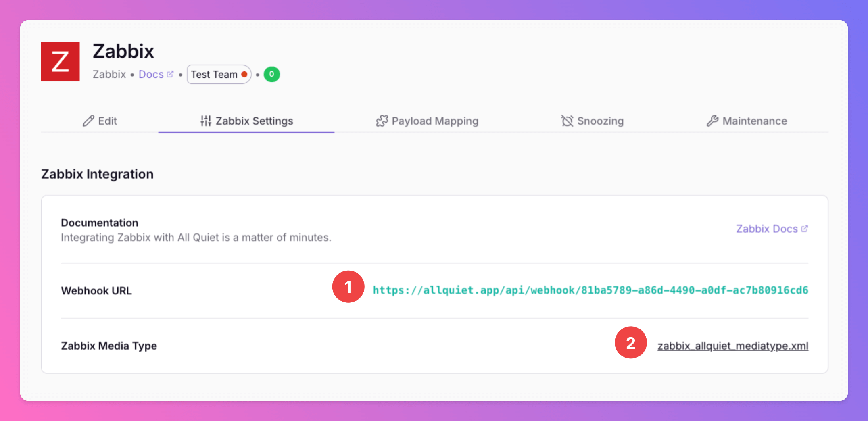
Task: Click the Zabbix page title heading
Action: pos(123,51)
